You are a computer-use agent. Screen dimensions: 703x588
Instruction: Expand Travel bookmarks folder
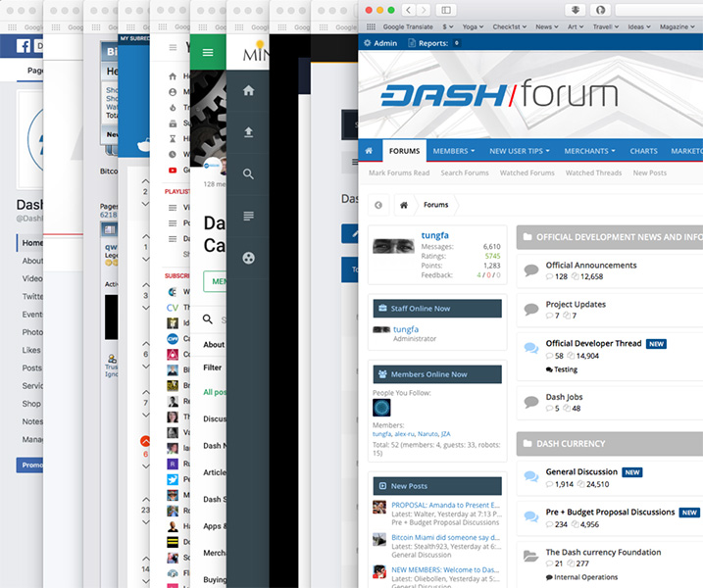[x=605, y=26]
